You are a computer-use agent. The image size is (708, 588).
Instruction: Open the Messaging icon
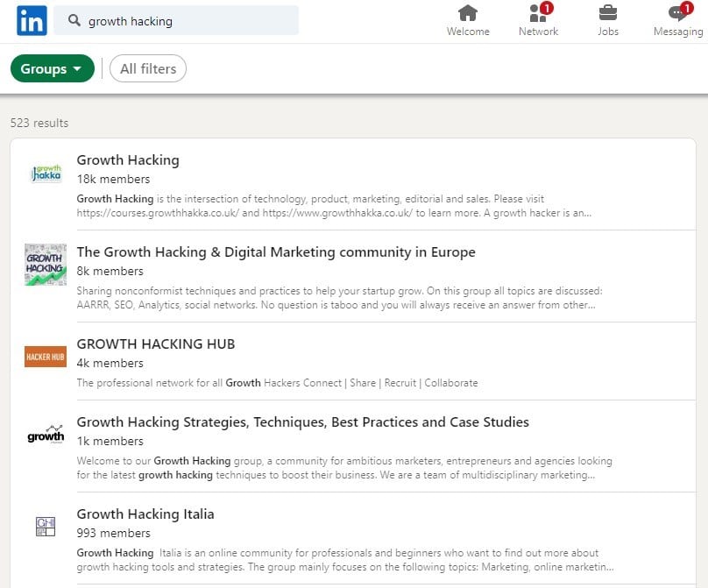tap(680, 11)
